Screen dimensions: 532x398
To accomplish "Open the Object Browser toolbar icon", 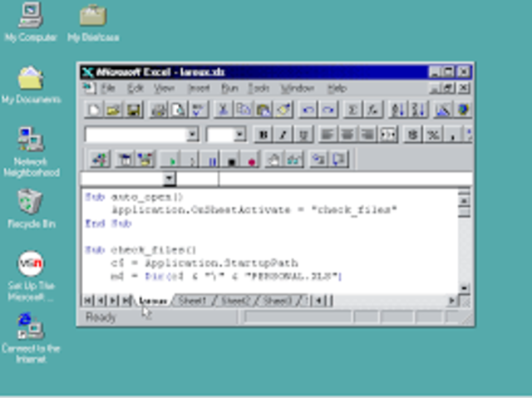I will 145,160.
